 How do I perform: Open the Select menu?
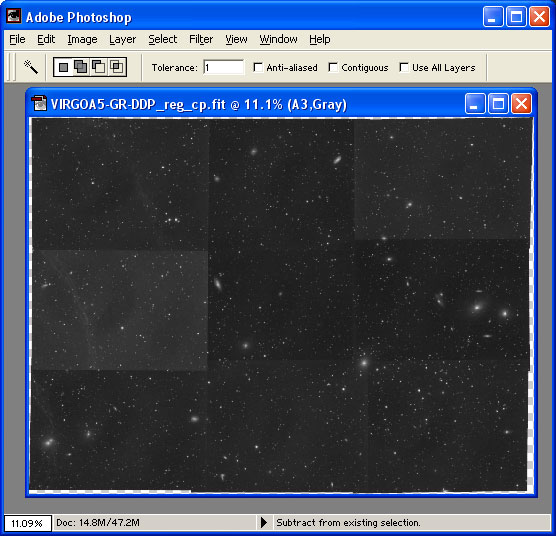(x=162, y=39)
